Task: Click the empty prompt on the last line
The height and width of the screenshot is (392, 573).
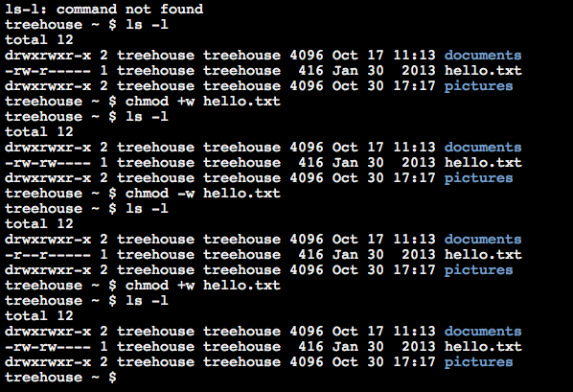Action: [60, 377]
